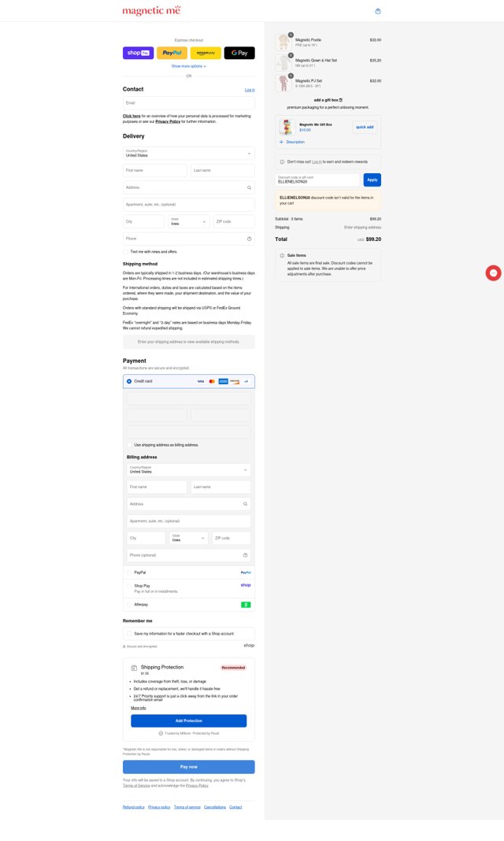Open Privacy policy footer link
Screen dimensions: 504x841
[159, 807]
